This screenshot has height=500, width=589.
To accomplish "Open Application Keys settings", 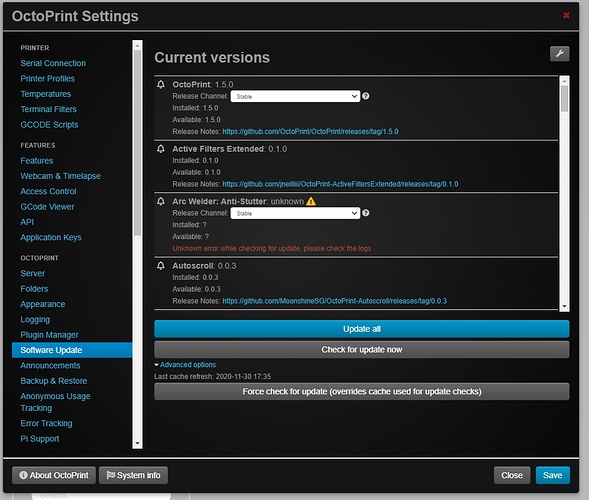I will (51, 238).
